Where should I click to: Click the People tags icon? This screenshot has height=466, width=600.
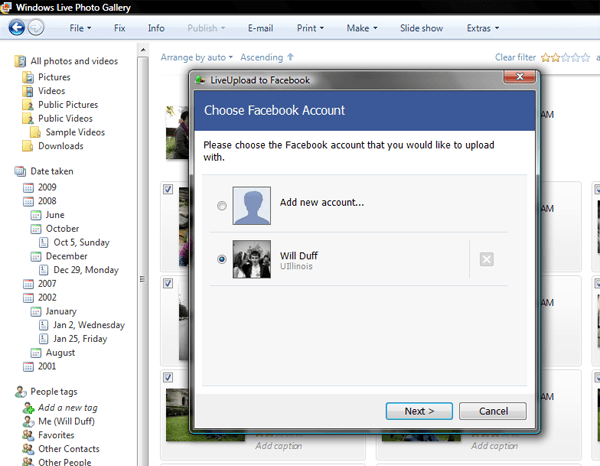(x=21, y=392)
